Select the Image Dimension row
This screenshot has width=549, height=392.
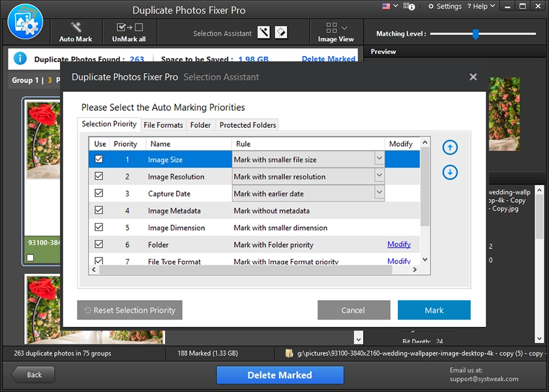coord(254,228)
